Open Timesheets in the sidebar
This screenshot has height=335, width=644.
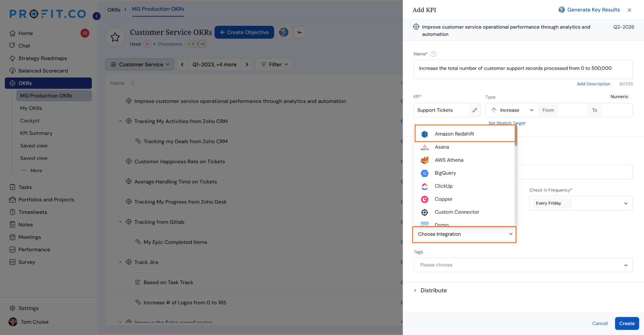pyautogui.click(x=33, y=212)
